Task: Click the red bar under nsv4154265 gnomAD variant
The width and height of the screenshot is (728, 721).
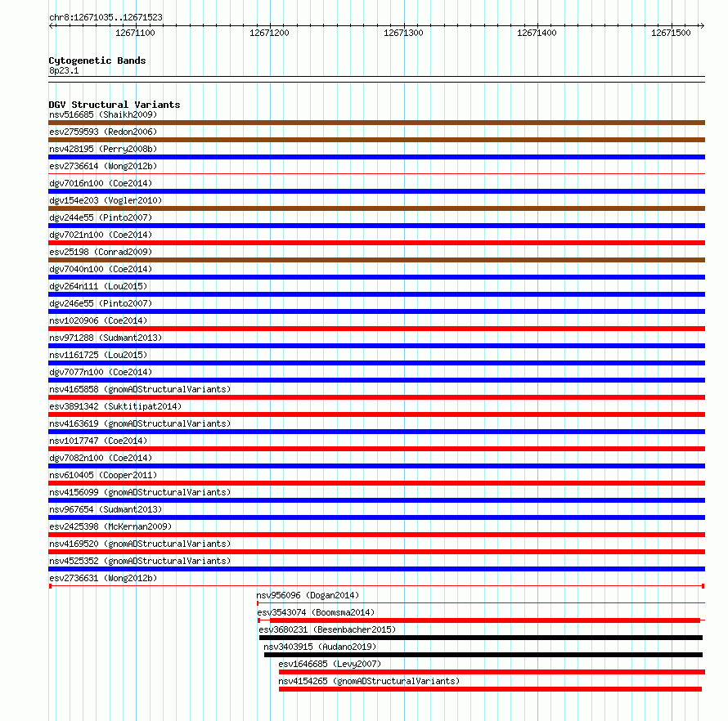Action: tap(490, 689)
